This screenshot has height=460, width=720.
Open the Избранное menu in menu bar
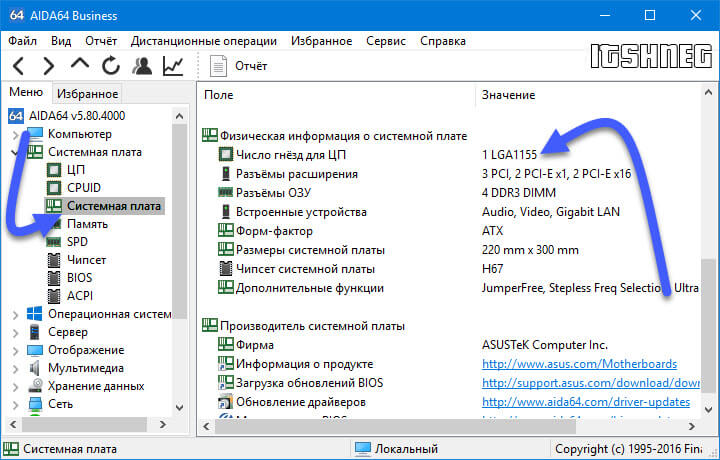321,41
